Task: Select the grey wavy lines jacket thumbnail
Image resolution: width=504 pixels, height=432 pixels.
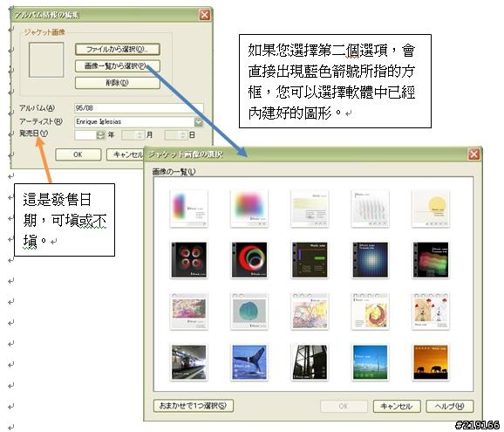Action: [371, 209]
